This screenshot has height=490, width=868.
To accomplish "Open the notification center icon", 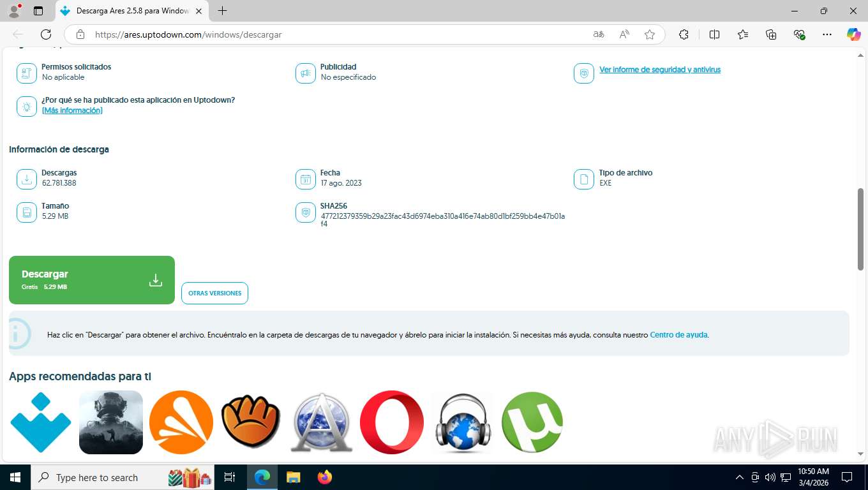I will pos(847,477).
